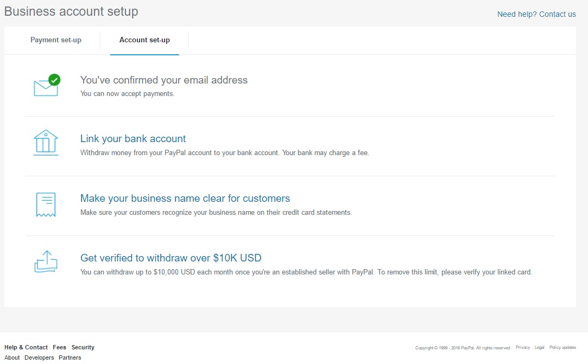Open the Link your bank account option
Screen dimensions: 588x364
coord(133,139)
